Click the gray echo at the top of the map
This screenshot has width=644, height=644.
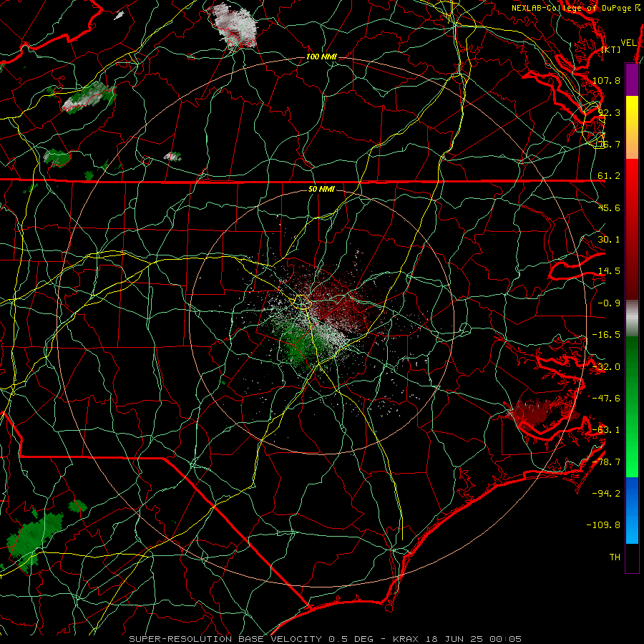click(x=234, y=24)
